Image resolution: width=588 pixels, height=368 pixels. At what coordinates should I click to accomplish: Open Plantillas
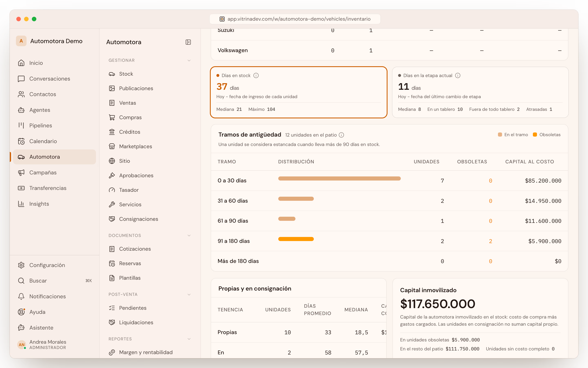[x=150, y=278]
